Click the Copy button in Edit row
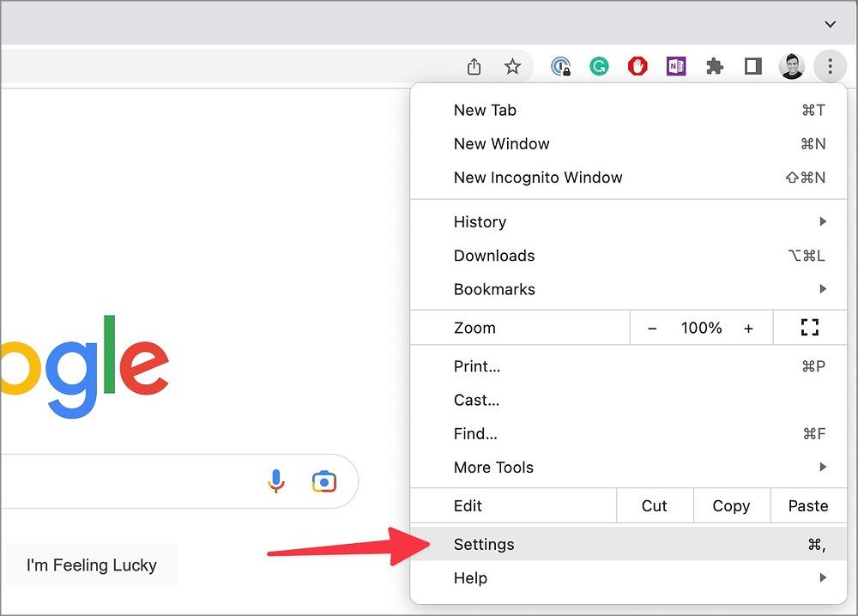Screen dimensions: 858x616 [x=732, y=505]
